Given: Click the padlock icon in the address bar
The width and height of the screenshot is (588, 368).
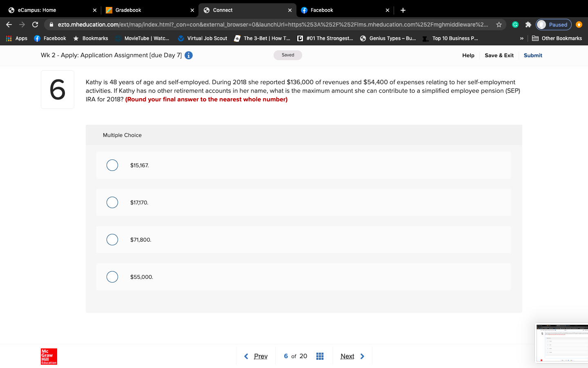Looking at the screenshot, I should click(x=50, y=25).
